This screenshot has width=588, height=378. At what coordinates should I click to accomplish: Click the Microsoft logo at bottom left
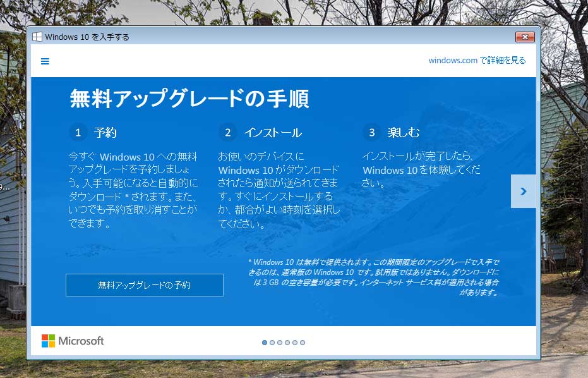coord(73,341)
